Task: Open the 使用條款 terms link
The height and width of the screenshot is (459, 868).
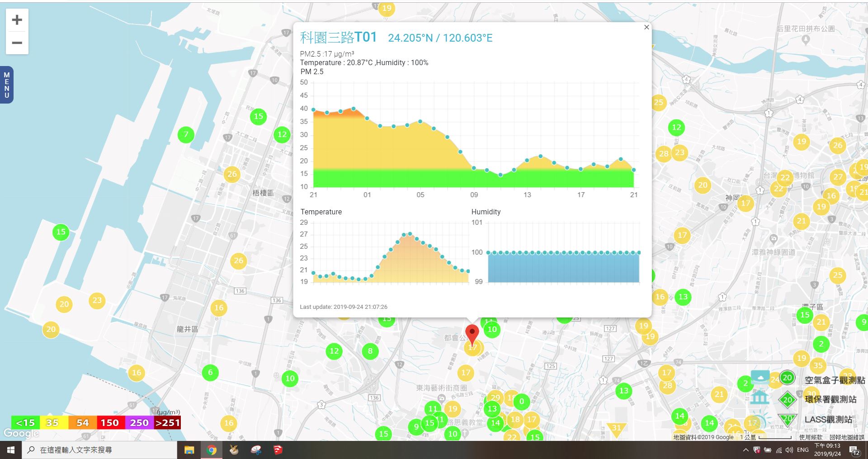Action: 811,437
